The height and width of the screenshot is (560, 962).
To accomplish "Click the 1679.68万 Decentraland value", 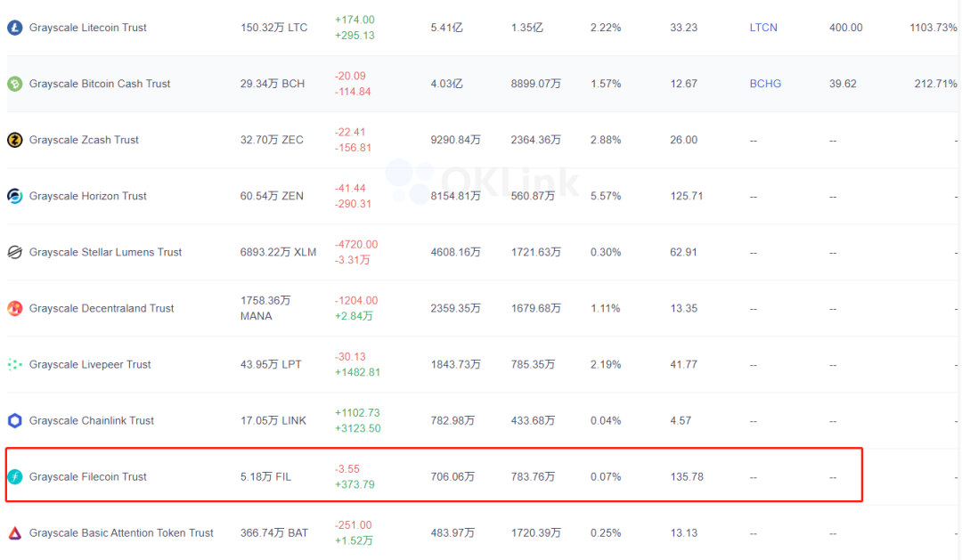I will coord(535,309).
